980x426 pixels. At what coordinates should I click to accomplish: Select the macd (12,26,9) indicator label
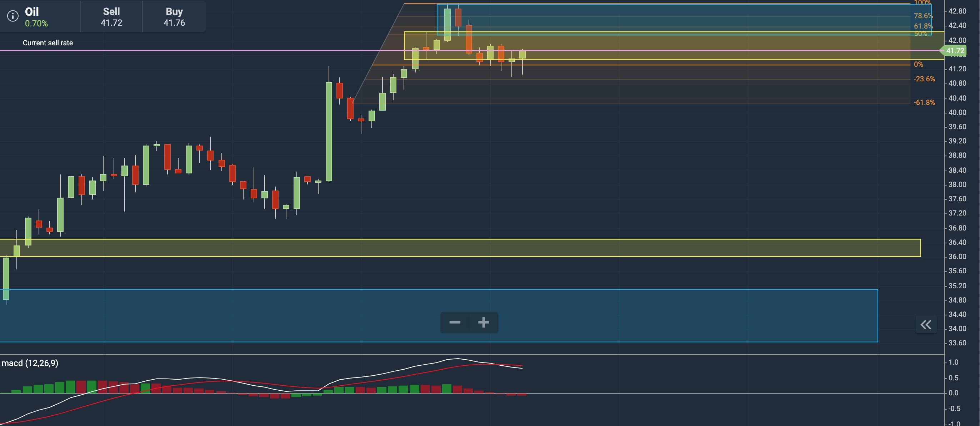[x=30, y=363]
